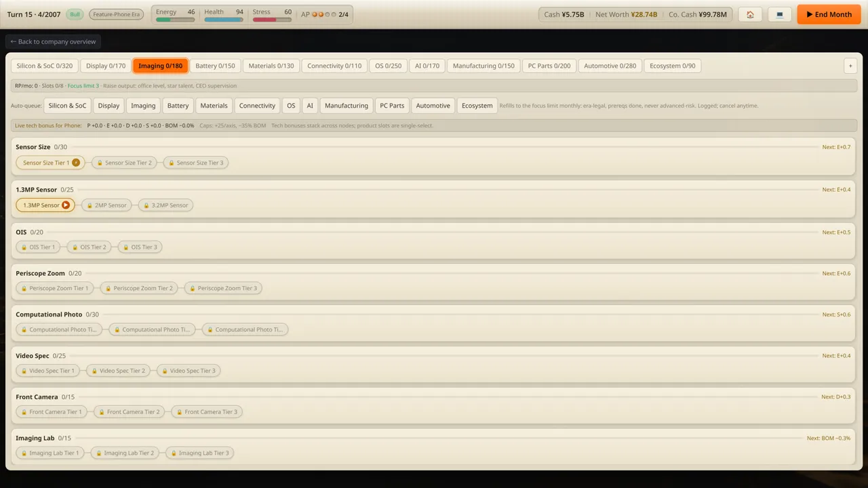Select the OS 0/250 tab
This screenshot has height=488, width=868.
pyautogui.click(x=389, y=66)
